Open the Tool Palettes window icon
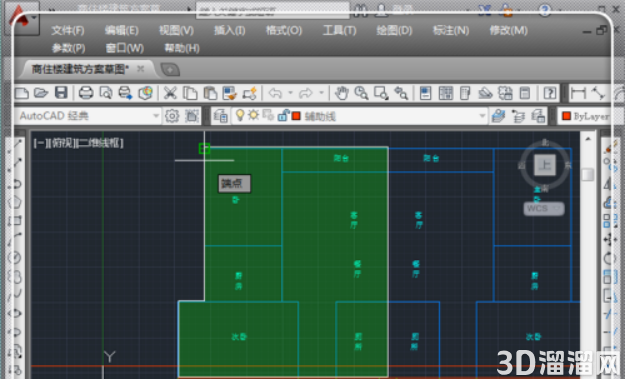The height and width of the screenshot is (379, 625). pos(465,93)
